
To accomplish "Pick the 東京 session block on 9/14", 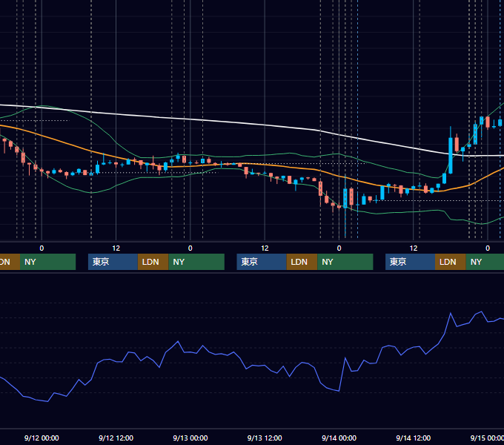I will (x=410, y=262).
